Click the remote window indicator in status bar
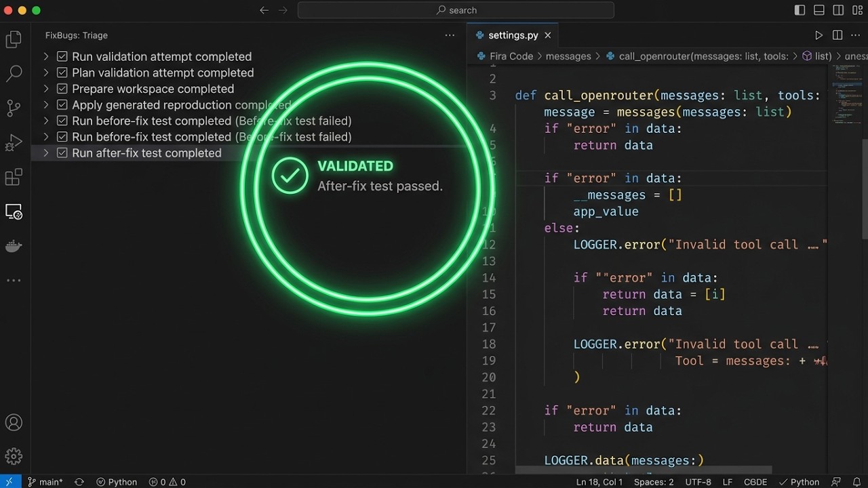The image size is (868, 488). pos(9,482)
